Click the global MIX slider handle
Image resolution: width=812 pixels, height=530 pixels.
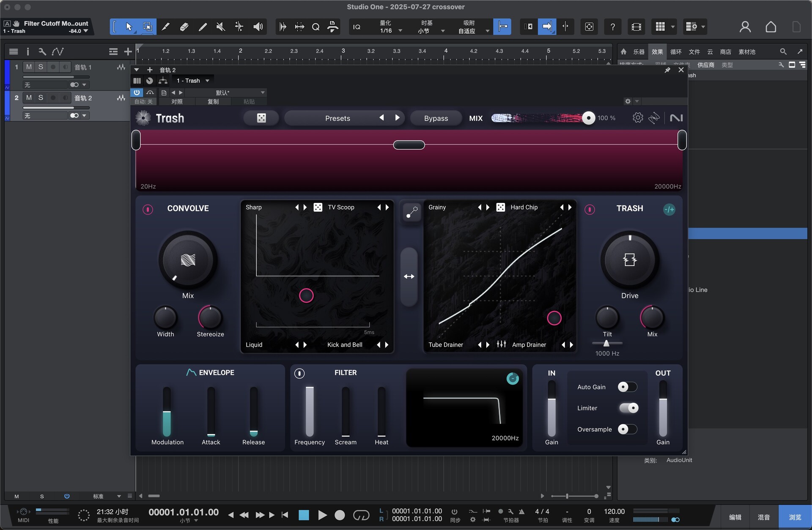point(588,118)
